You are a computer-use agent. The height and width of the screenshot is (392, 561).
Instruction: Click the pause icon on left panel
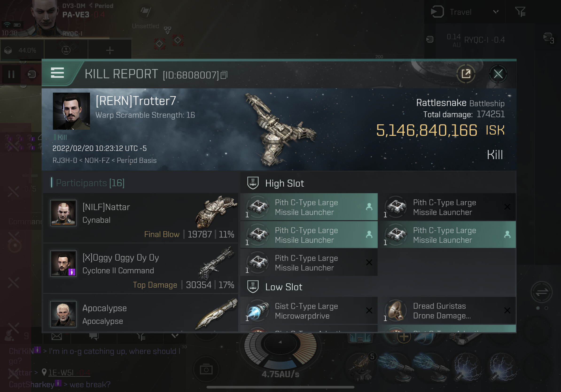click(11, 74)
